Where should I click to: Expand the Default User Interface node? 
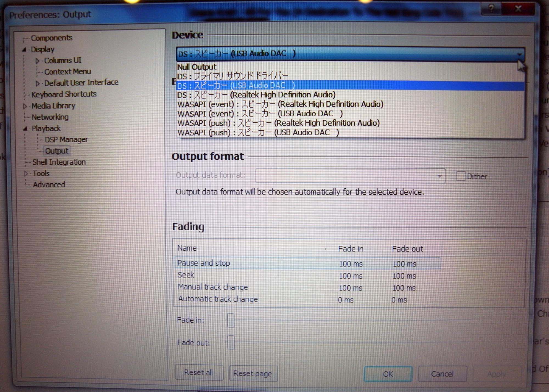point(38,83)
